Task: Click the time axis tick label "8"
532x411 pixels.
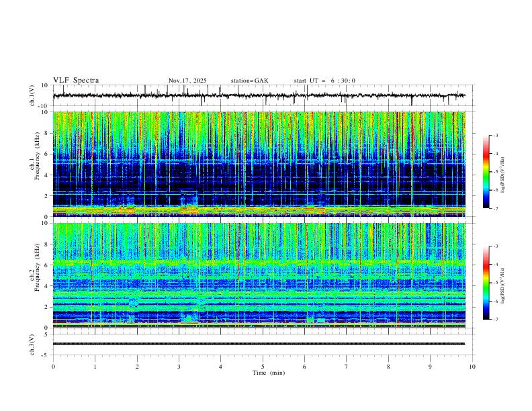Action: [x=388, y=367]
